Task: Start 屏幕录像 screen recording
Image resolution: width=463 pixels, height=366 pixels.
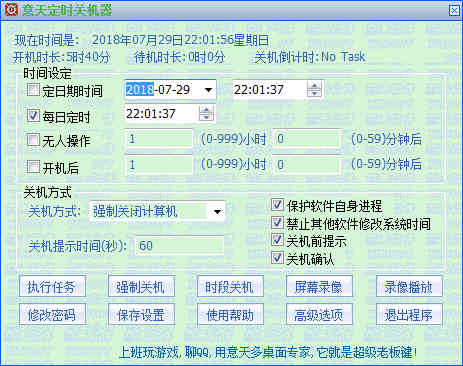Action: (x=319, y=287)
